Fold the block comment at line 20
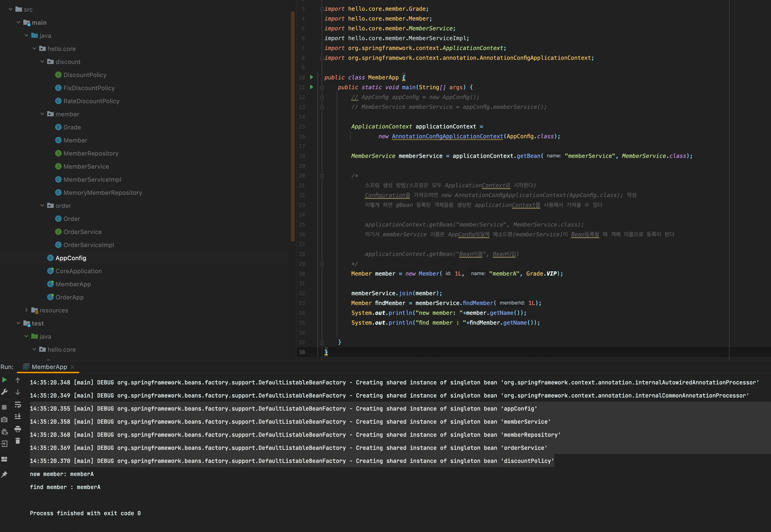Image resolution: width=771 pixels, height=532 pixels. (x=322, y=176)
